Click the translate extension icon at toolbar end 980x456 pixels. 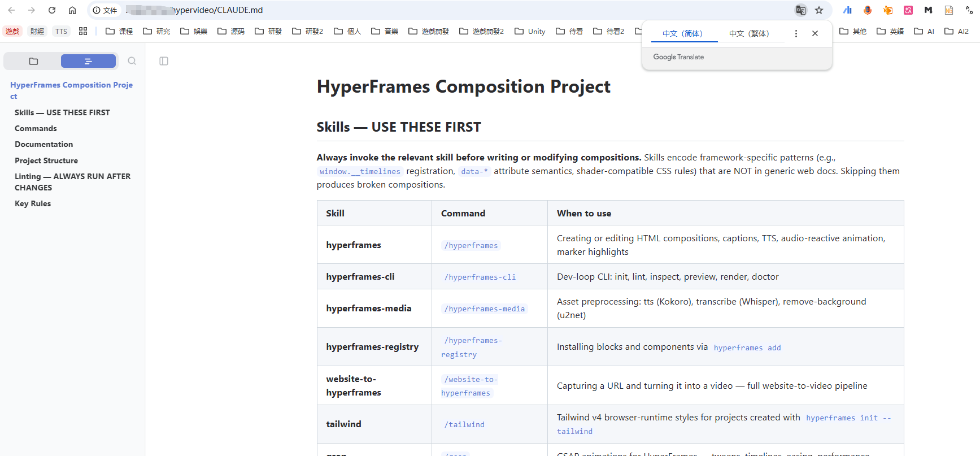(x=969, y=10)
